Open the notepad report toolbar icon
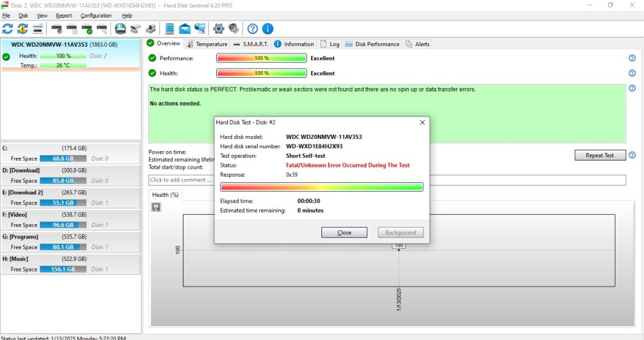Image resolution: width=644 pixels, height=340 pixels. [x=169, y=28]
